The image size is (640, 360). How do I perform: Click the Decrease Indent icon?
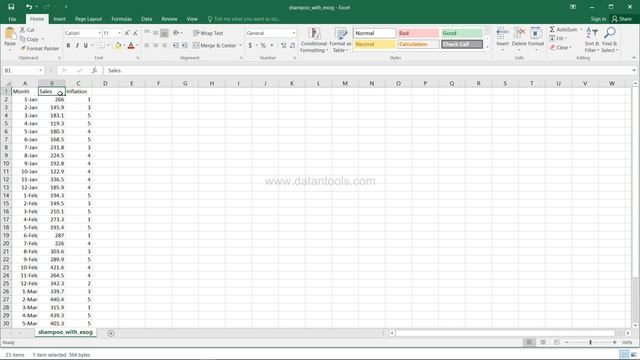click(176, 45)
